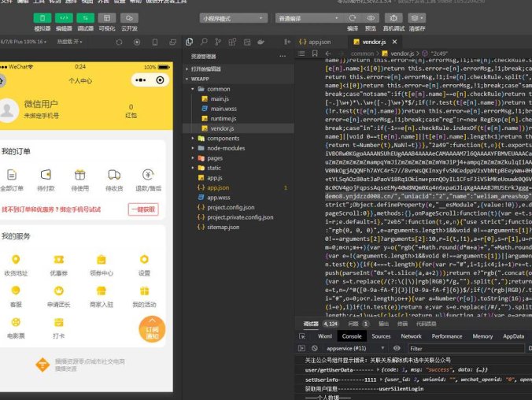Close the vendor.js editor tab
532x400 pixels.
point(394,42)
